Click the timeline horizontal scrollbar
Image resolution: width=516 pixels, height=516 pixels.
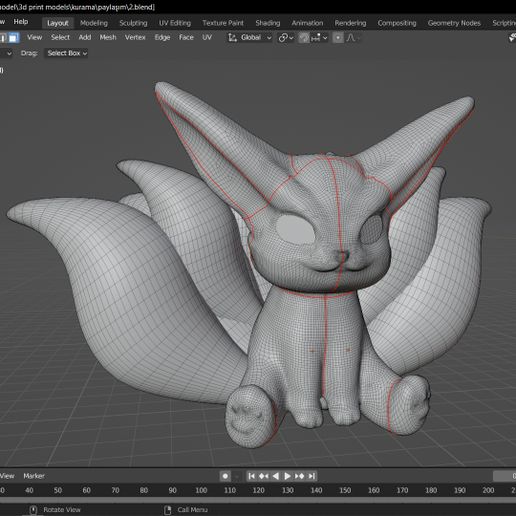click(x=258, y=500)
